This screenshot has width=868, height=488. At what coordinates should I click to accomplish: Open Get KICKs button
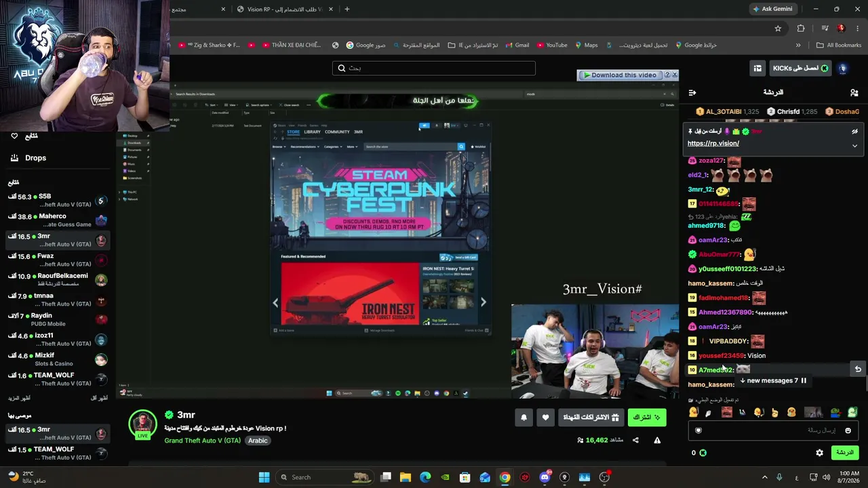tap(800, 68)
